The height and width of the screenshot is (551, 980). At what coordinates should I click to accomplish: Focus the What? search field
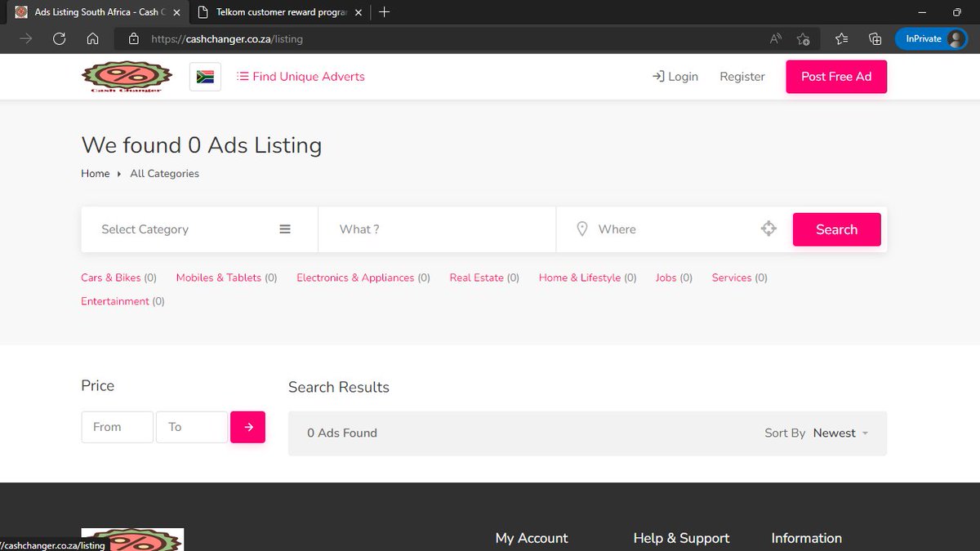437,229
